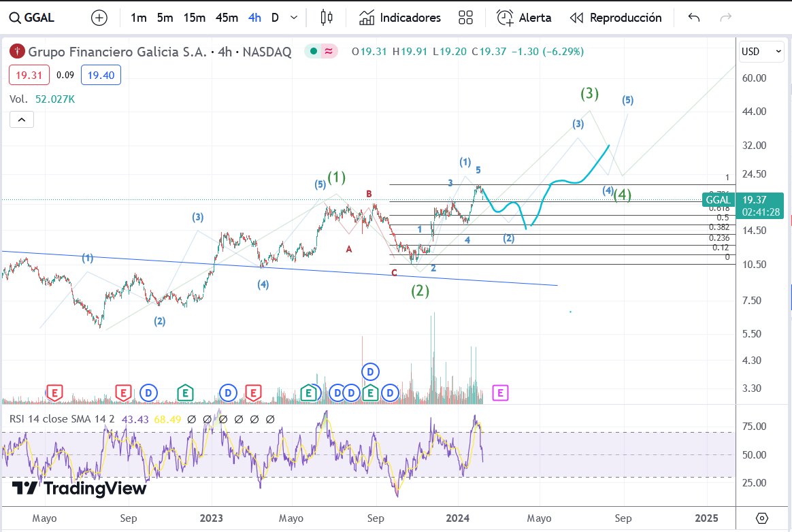Screen dimensions: 792x532
Task: Click the red B wave label
Action: click(x=369, y=194)
